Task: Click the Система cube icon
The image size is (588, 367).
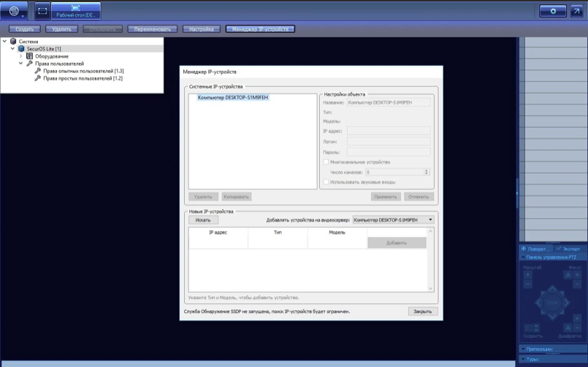Action: coord(13,41)
